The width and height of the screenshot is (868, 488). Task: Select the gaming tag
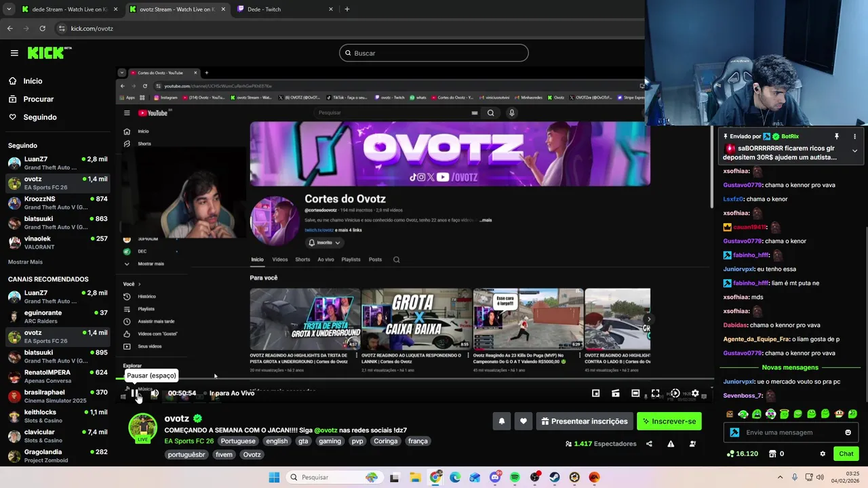(x=330, y=441)
